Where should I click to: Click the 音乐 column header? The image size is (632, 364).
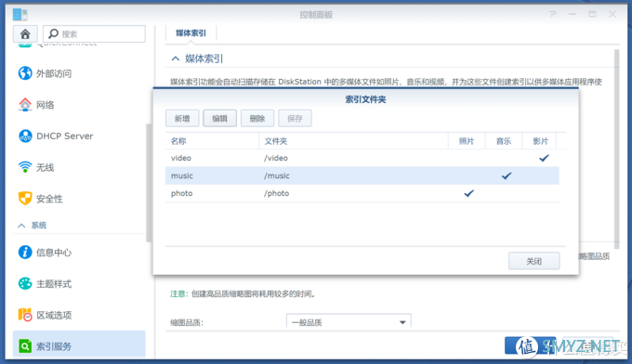pos(504,141)
